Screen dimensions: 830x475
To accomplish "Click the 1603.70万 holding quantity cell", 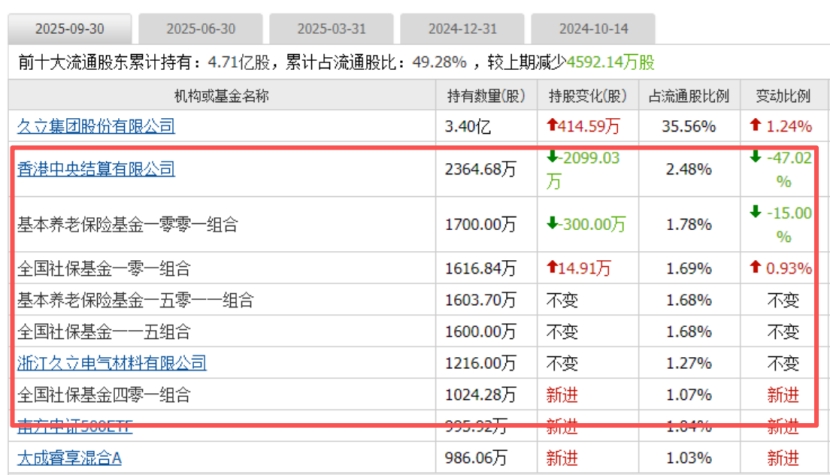I will tap(480, 300).
